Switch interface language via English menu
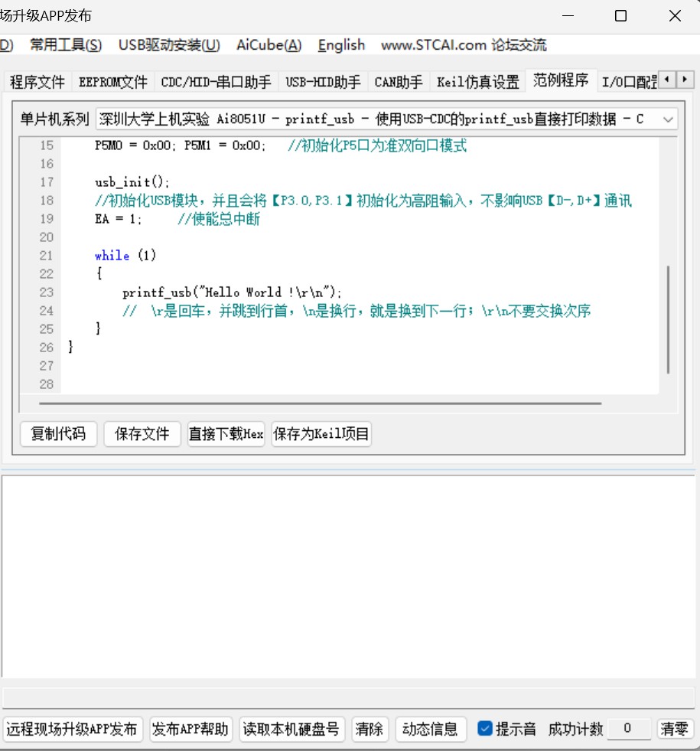 coord(340,45)
